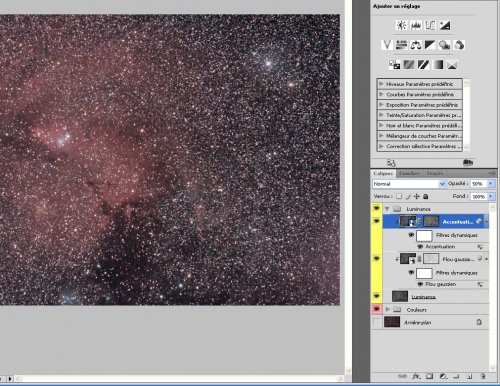
Task: Add a Channel Mixer adjustment
Action: (x=459, y=45)
